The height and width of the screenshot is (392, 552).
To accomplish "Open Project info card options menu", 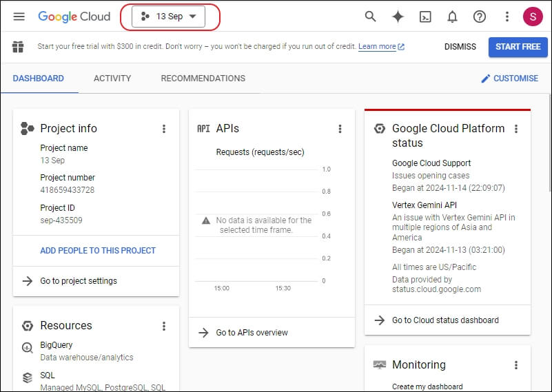I will coord(164,129).
